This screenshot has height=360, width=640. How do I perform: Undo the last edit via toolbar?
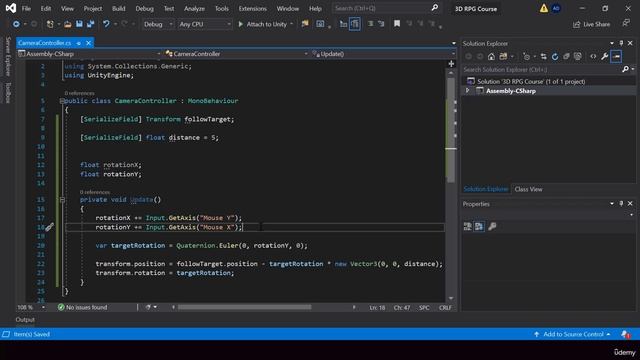pos(106,24)
